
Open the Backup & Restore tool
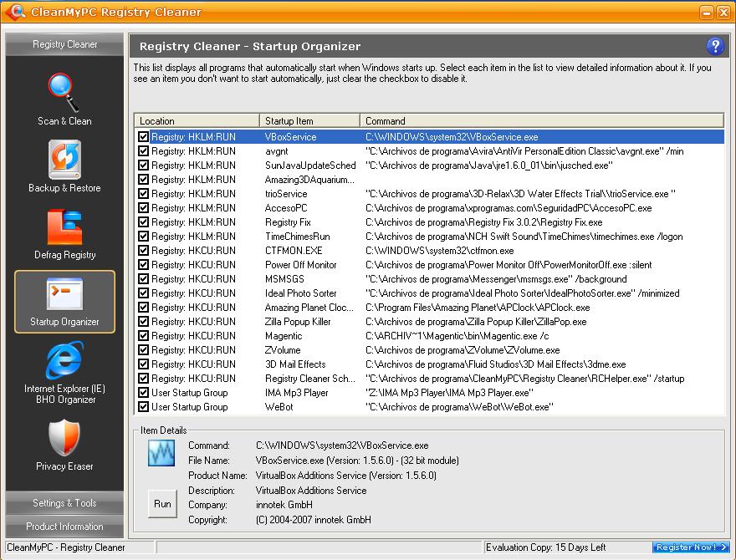click(x=64, y=166)
